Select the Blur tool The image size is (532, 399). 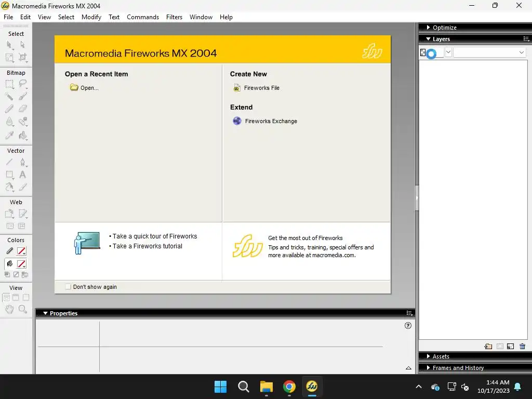pos(9,122)
